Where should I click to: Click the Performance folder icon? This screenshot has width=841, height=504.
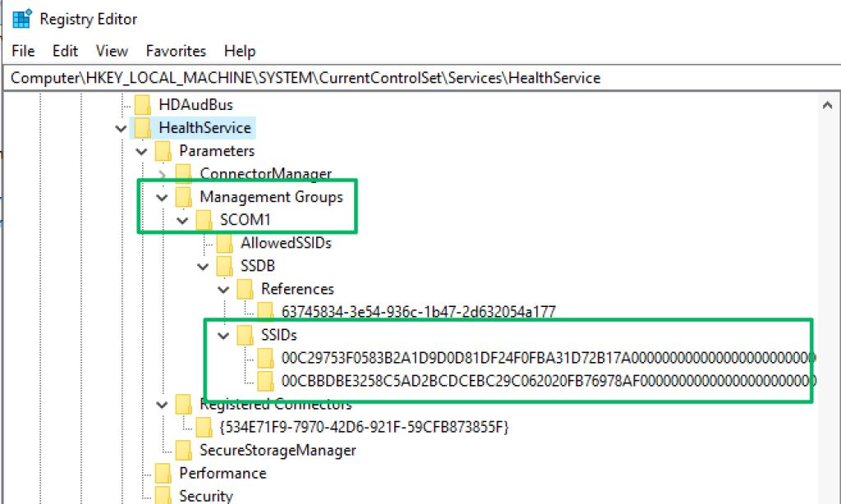click(x=163, y=473)
